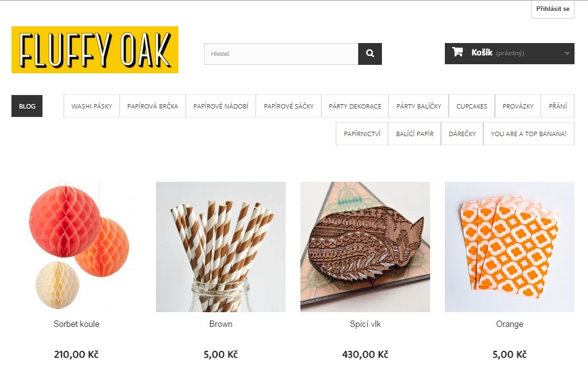Open the Dárečky category
Viewport: 588px width, 379px height.
click(462, 134)
